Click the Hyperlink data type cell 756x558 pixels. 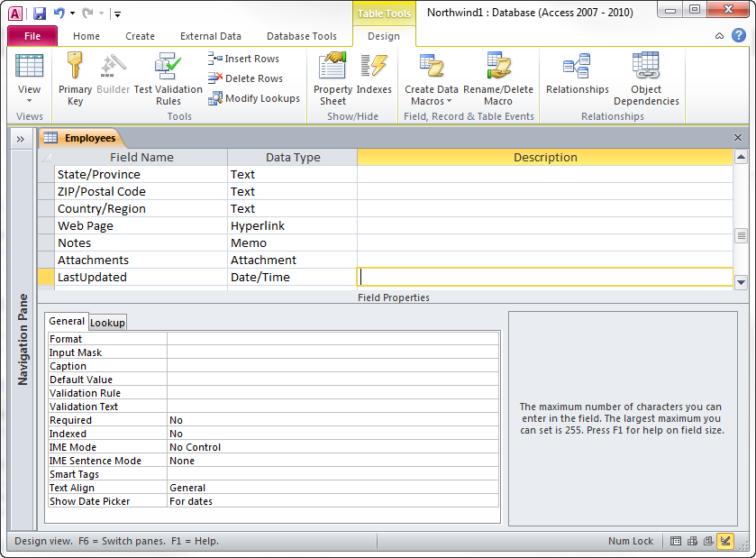pos(292,225)
